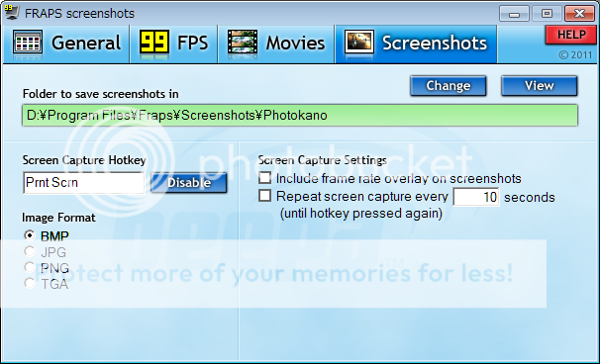Click the Prnt Scrn hotkey field
This screenshot has height=364, width=600.
pos(84,183)
